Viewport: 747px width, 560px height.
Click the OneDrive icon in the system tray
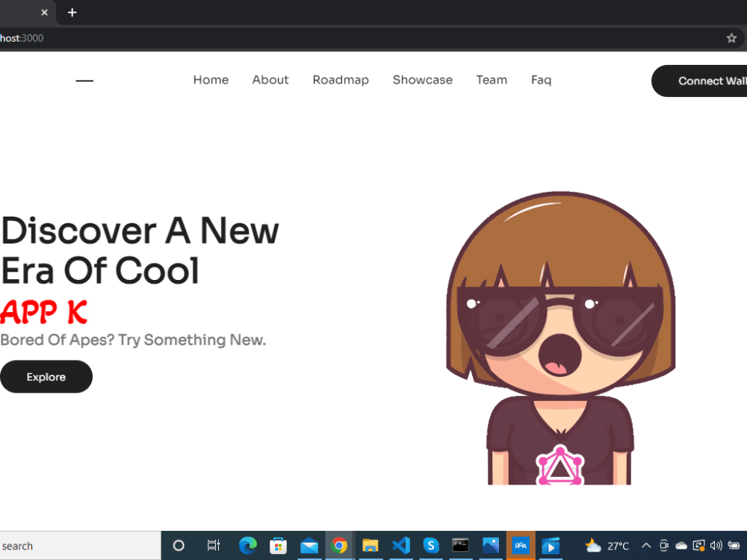click(681, 545)
